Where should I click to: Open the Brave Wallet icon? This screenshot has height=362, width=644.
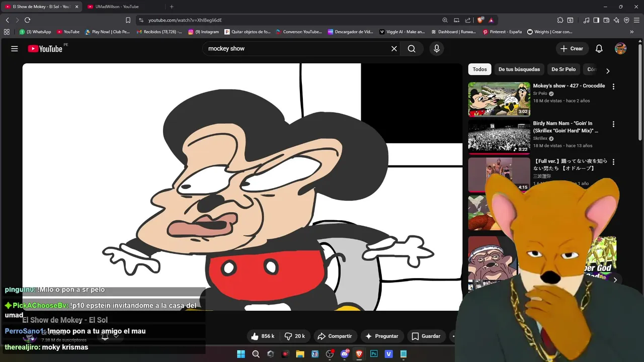point(606,20)
